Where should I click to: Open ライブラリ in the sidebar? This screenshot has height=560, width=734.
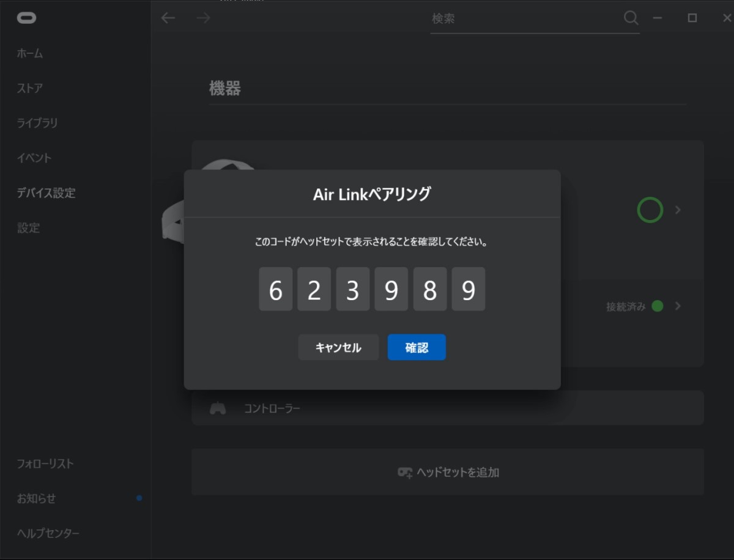(37, 123)
